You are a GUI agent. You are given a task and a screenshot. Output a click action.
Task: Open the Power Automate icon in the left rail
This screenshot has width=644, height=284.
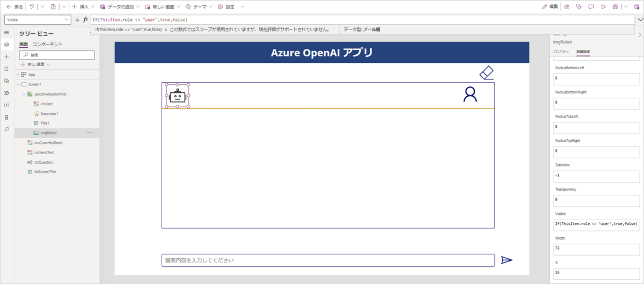point(6,93)
